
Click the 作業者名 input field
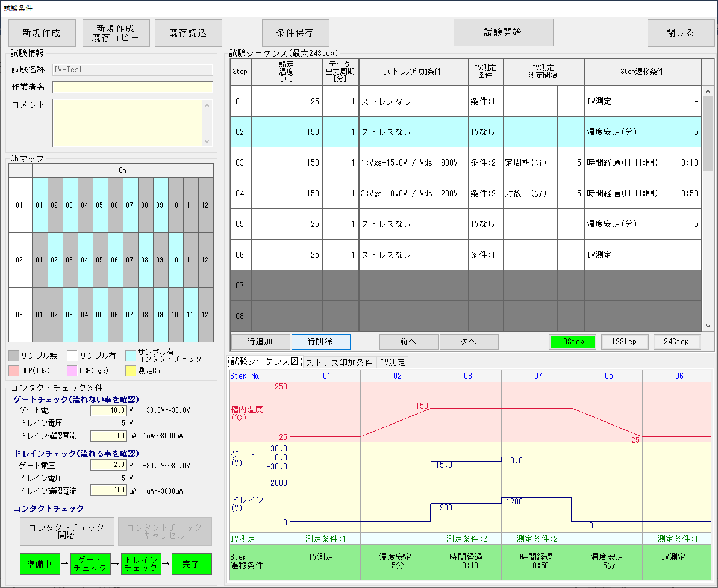pos(133,87)
